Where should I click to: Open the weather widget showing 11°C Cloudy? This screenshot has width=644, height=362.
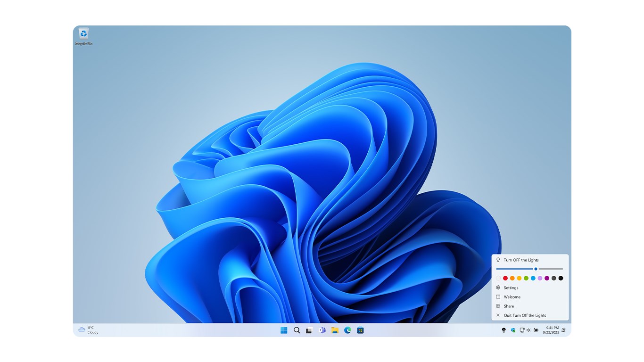pyautogui.click(x=89, y=330)
